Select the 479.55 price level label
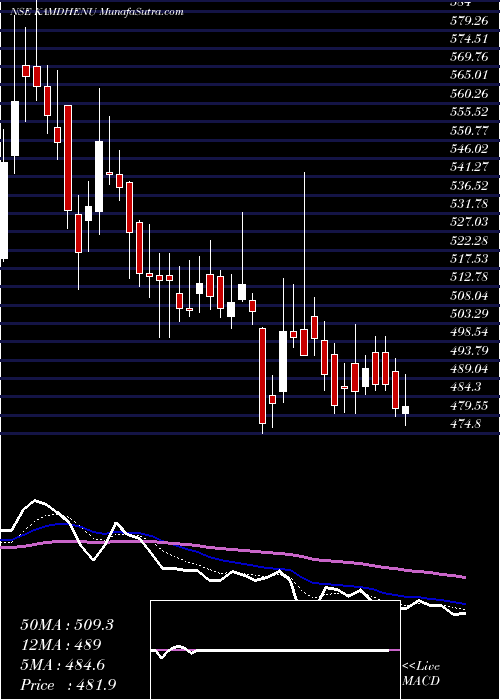Screen dimensions: 500x700 click(469, 405)
